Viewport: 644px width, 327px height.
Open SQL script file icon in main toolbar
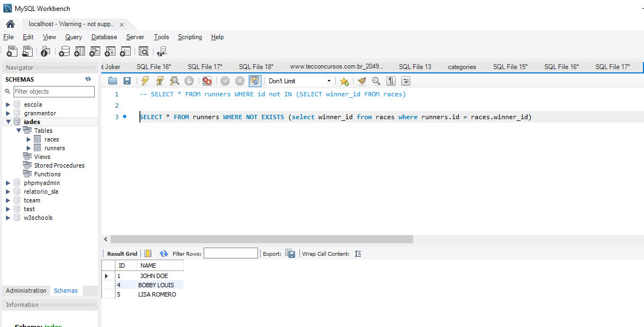27,51
